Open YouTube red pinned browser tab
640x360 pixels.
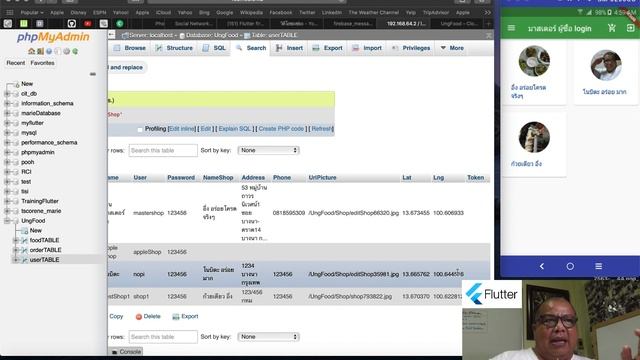tap(87, 24)
